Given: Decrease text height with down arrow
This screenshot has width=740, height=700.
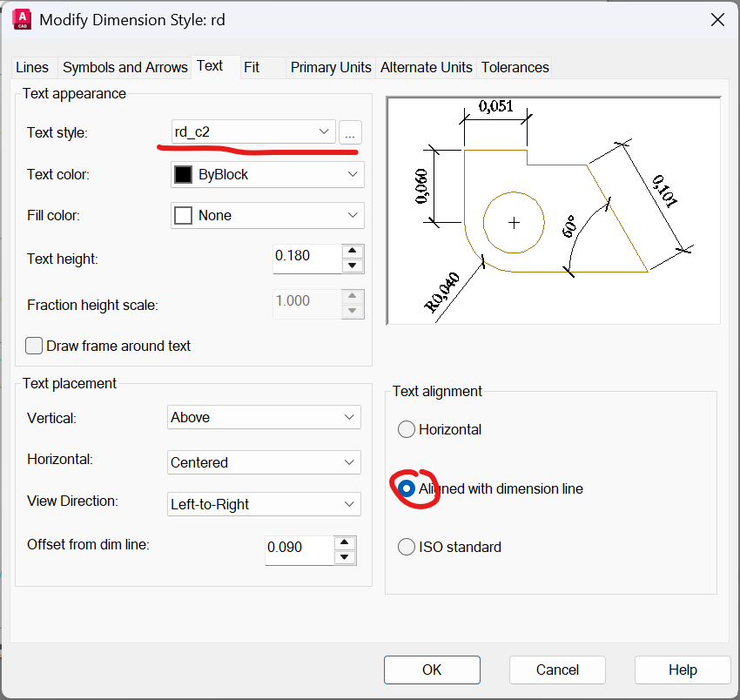Looking at the screenshot, I should click(353, 266).
